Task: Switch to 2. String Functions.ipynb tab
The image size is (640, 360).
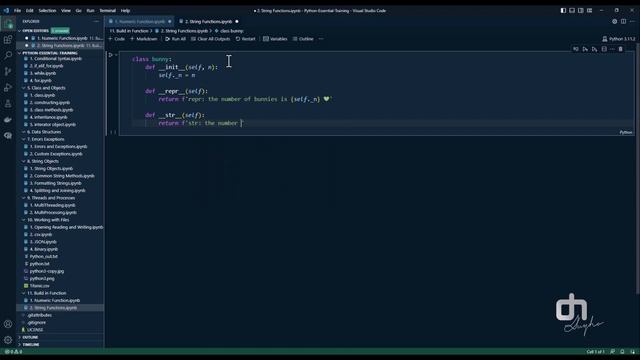Action: click(x=209, y=21)
